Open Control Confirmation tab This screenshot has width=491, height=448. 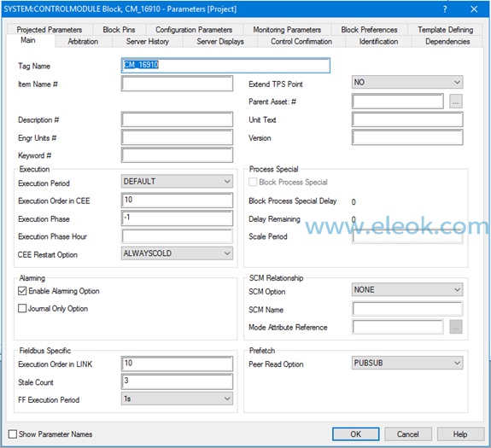(x=301, y=42)
